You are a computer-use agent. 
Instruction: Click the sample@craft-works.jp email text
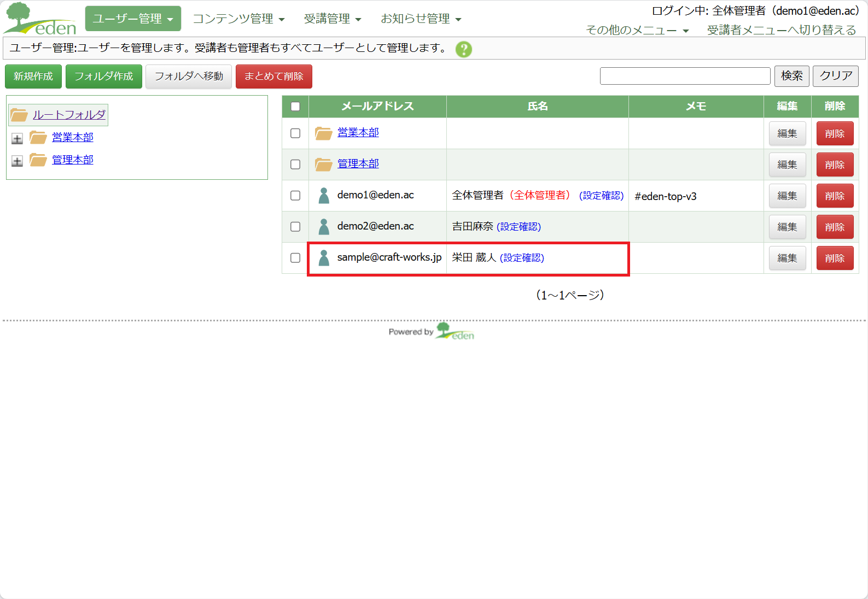[389, 257]
